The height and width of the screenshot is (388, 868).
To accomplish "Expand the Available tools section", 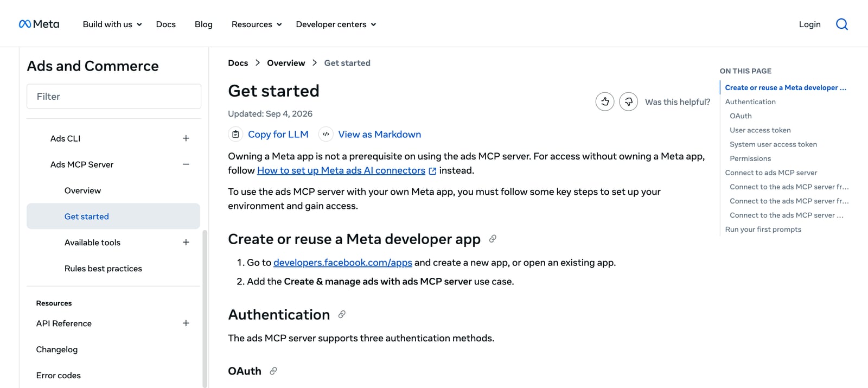I will pyautogui.click(x=186, y=243).
